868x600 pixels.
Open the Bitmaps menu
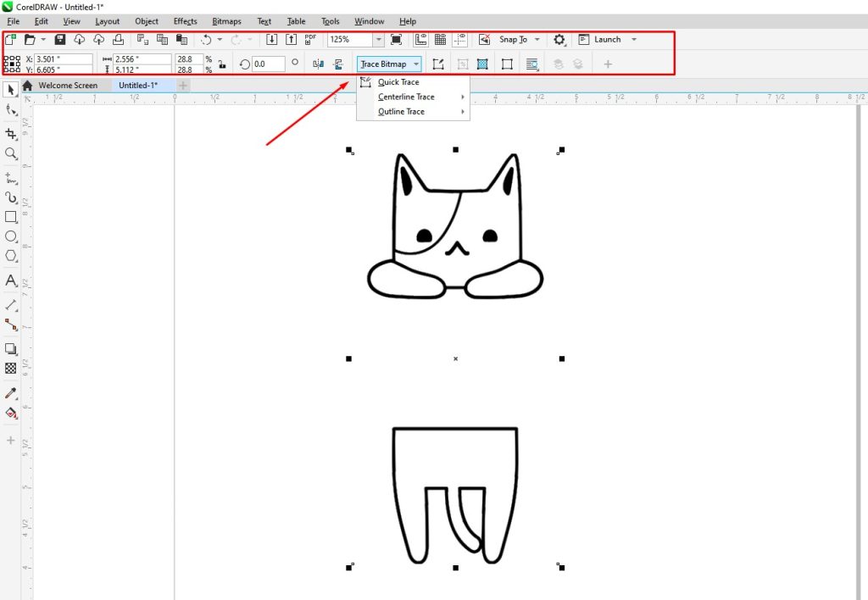[x=226, y=21]
